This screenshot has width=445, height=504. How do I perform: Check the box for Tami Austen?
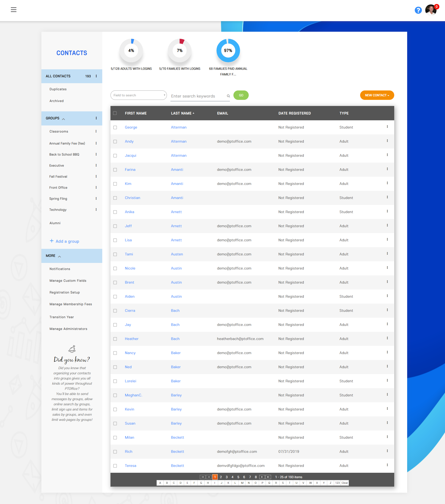click(115, 254)
